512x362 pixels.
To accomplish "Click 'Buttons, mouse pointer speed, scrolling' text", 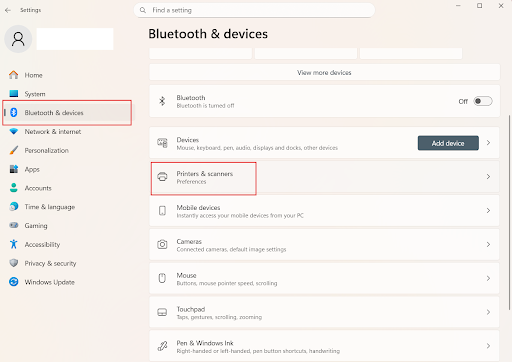I will (227, 283).
